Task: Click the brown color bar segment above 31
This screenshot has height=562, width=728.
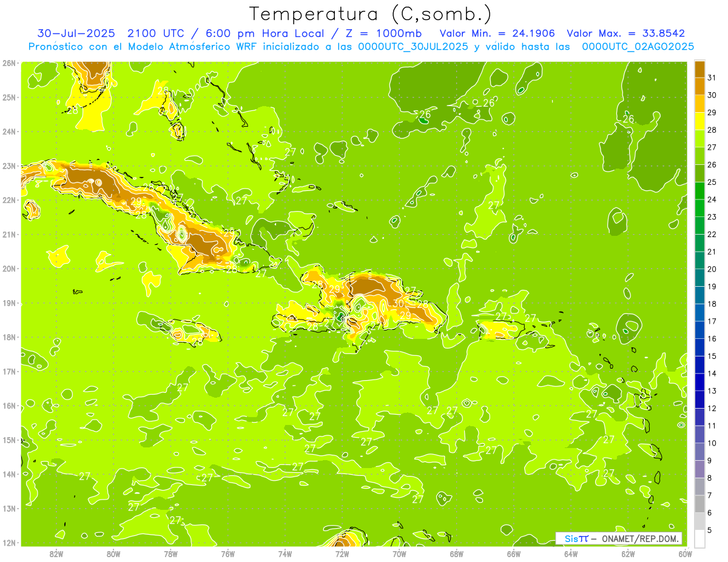Action: (x=699, y=69)
